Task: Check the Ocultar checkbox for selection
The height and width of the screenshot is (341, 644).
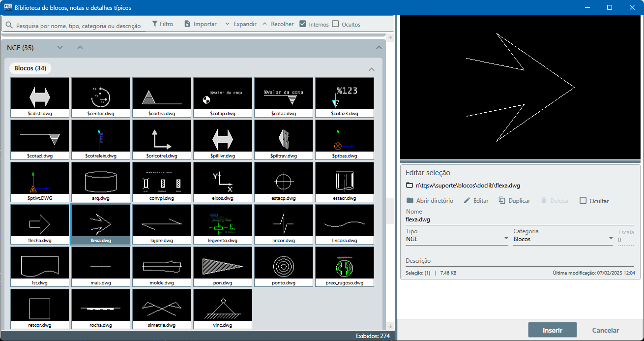Action: [583, 201]
